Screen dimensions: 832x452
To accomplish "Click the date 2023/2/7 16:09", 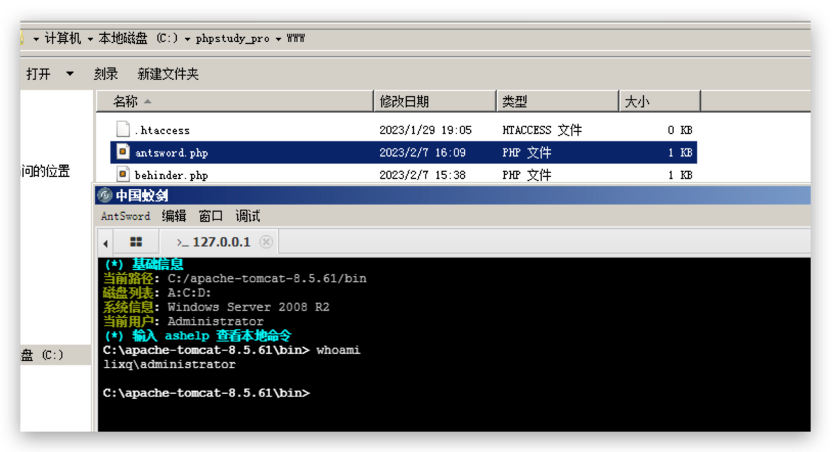I will [x=422, y=153].
